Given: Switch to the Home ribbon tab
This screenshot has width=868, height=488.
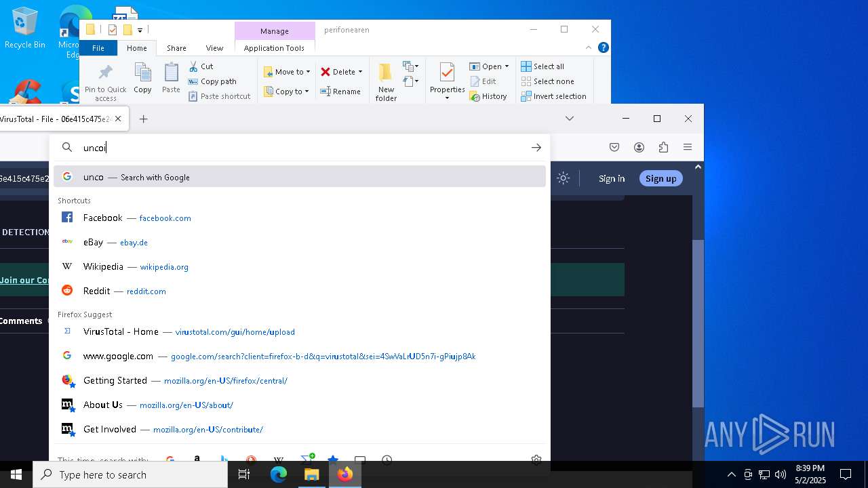Looking at the screenshot, I should [136, 48].
